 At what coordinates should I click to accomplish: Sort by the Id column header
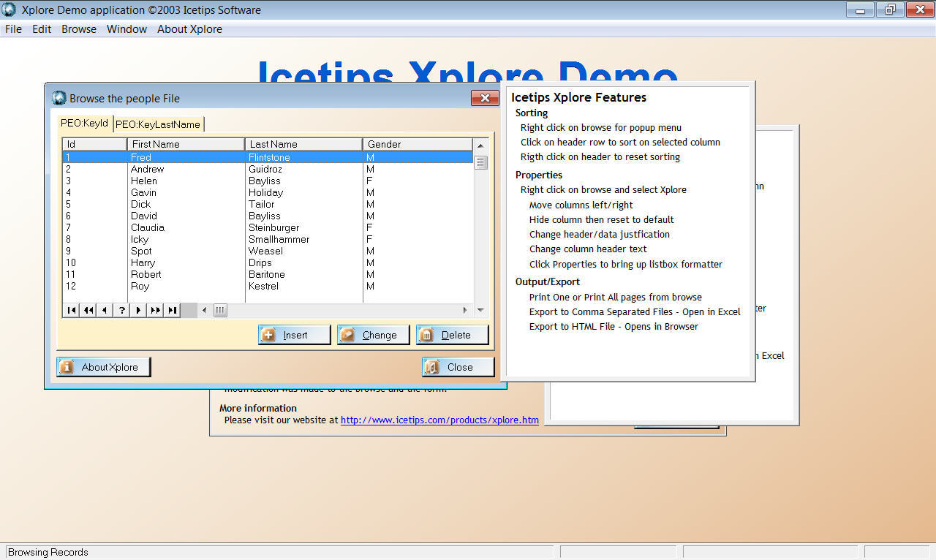tap(95, 144)
